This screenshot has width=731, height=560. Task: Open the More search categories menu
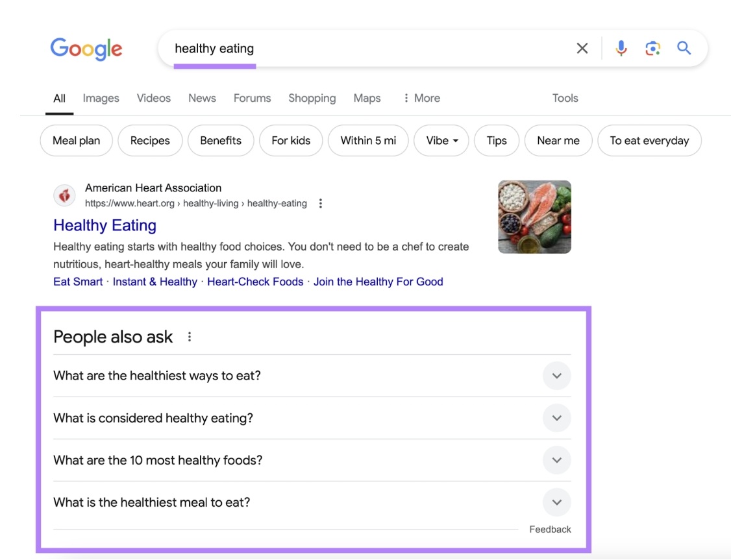coord(421,99)
